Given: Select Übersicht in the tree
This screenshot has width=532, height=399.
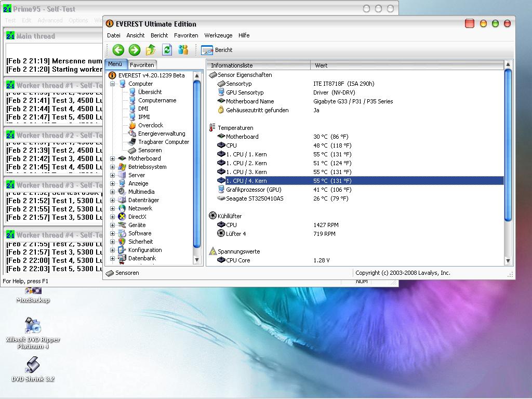Looking at the screenshot, I should pos(150,92).
